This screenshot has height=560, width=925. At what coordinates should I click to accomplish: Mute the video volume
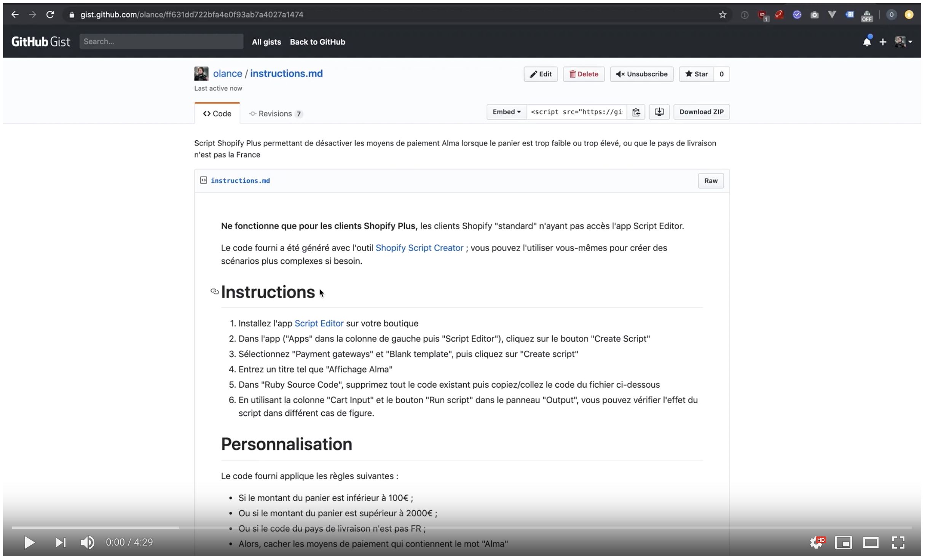point(87,542)
